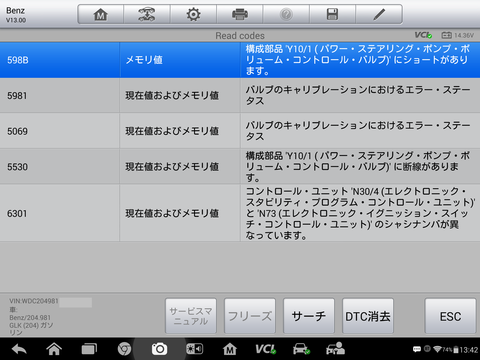The image size is (480, 360).
Task: Click the 現在値およびメモリ値 status for 6301
Action: point(172,213)
